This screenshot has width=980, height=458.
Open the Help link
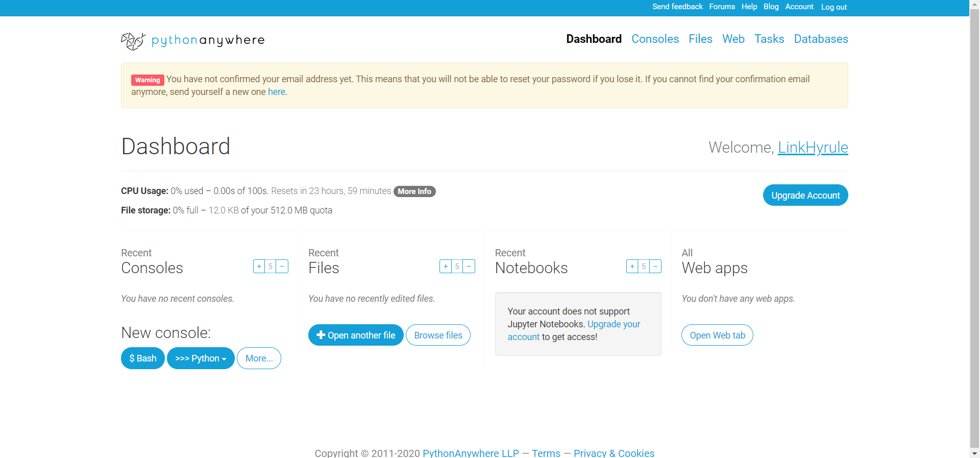click(749, 7)
